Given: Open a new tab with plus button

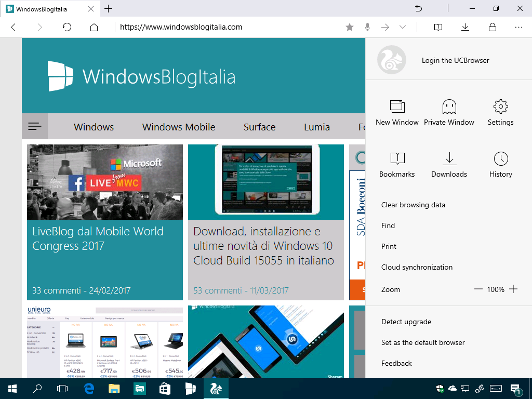Looking at the screenshot, I should (108, 8).
